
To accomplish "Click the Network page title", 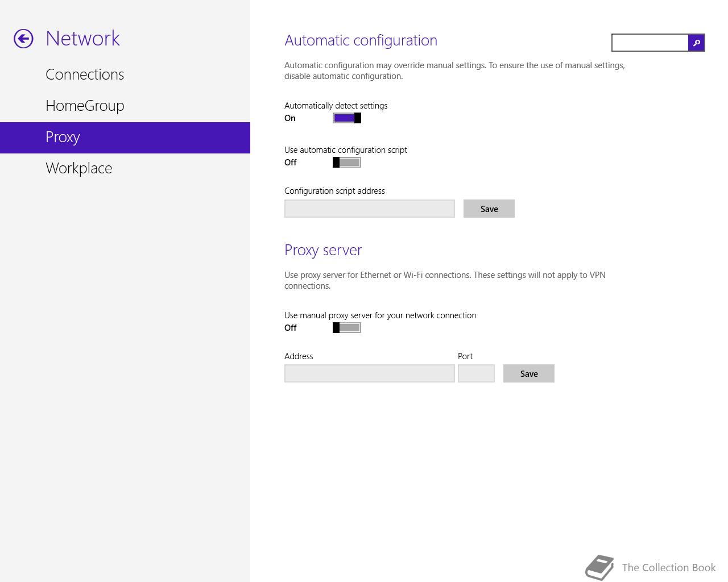I will [x=83, y=38].
